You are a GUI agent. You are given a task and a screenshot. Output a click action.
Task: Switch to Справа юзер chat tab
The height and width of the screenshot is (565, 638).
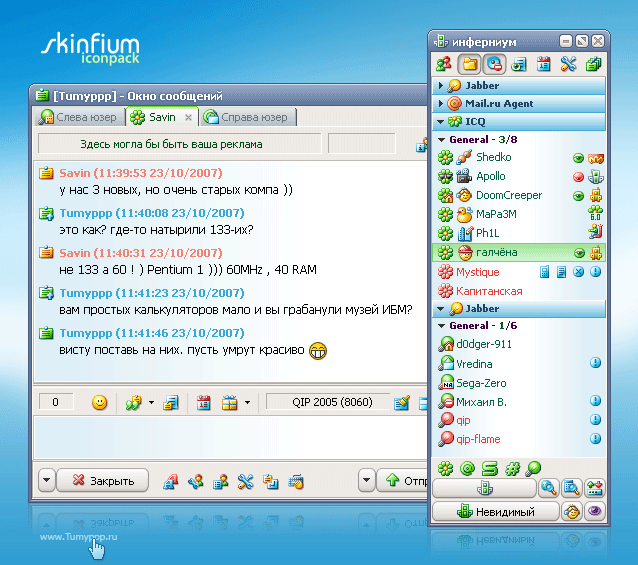click(249, 117)
